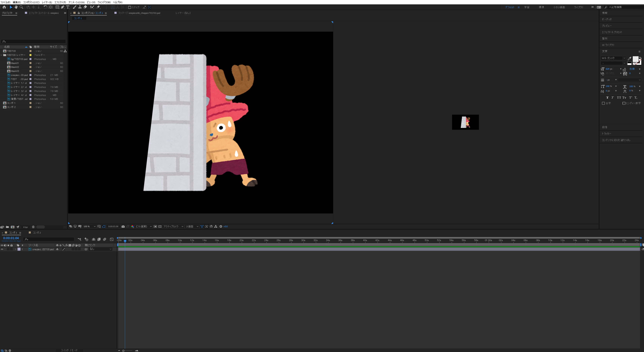Click the Rotation tool icon
Viewport: 644px width, 352px height.
tap(45, 7)
